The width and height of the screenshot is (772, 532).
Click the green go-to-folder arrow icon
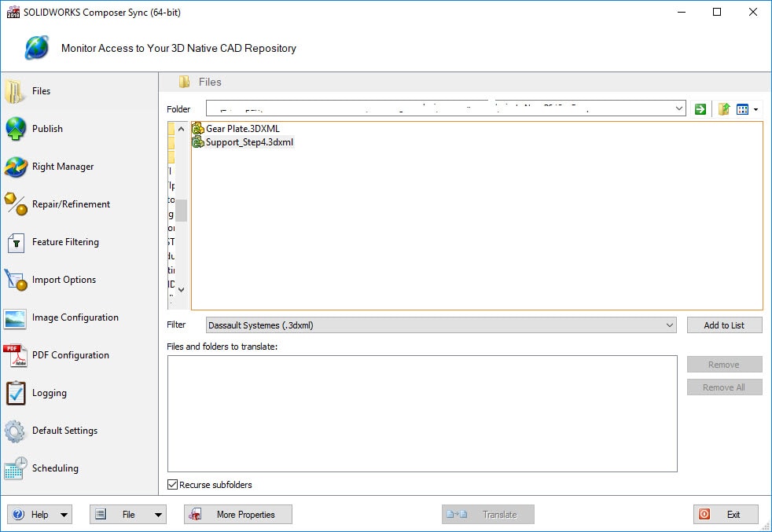tap(700, 109)
